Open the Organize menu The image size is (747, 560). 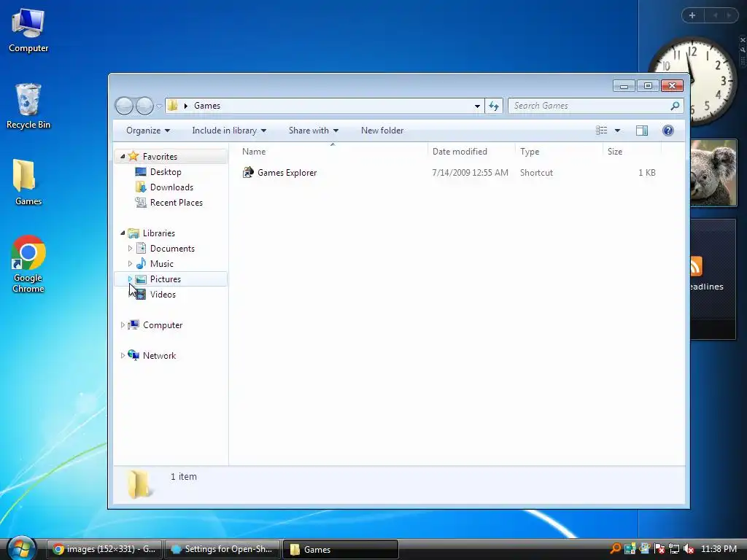pyautogui.click(x=147, y=131)
